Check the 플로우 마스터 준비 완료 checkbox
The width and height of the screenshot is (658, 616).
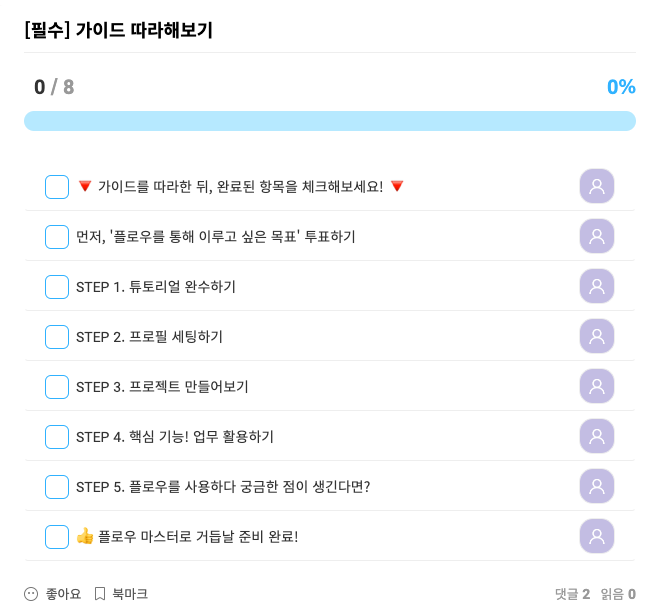(57, 537)
